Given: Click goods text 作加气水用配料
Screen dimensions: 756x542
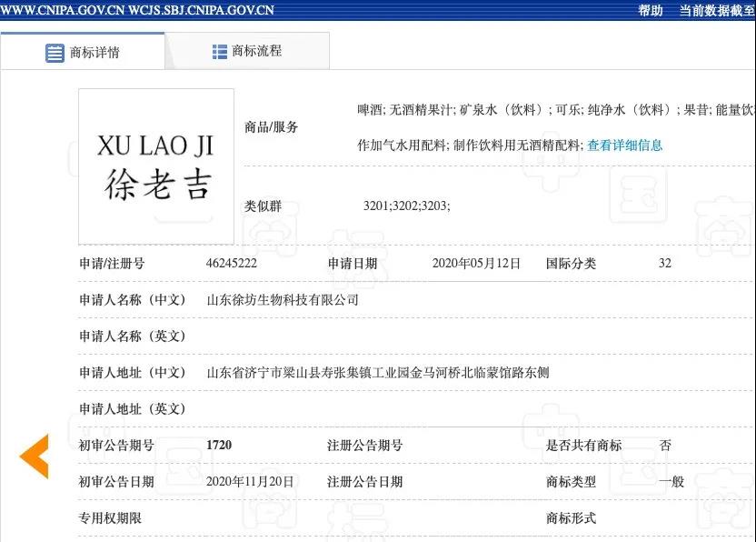Looking at the screenshot, I should tap(403, 146).
